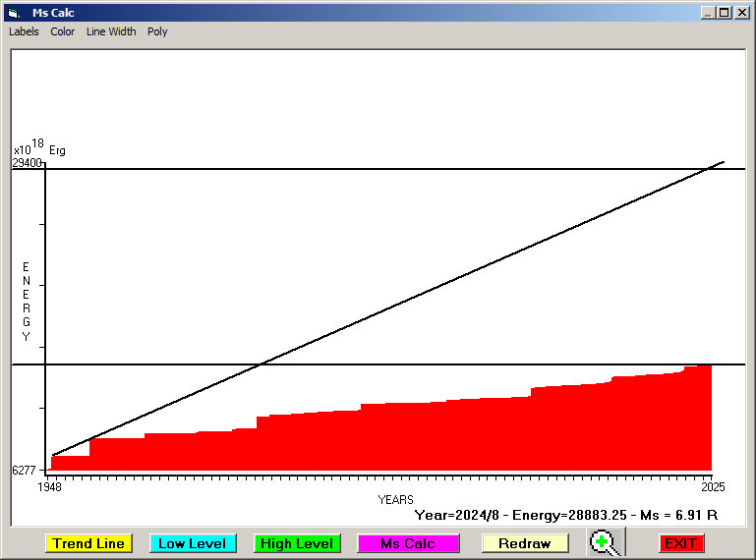The width and height of the screenshot is (756, 560).
Task: Close the Ms Calc window
Action: [741, 13]
